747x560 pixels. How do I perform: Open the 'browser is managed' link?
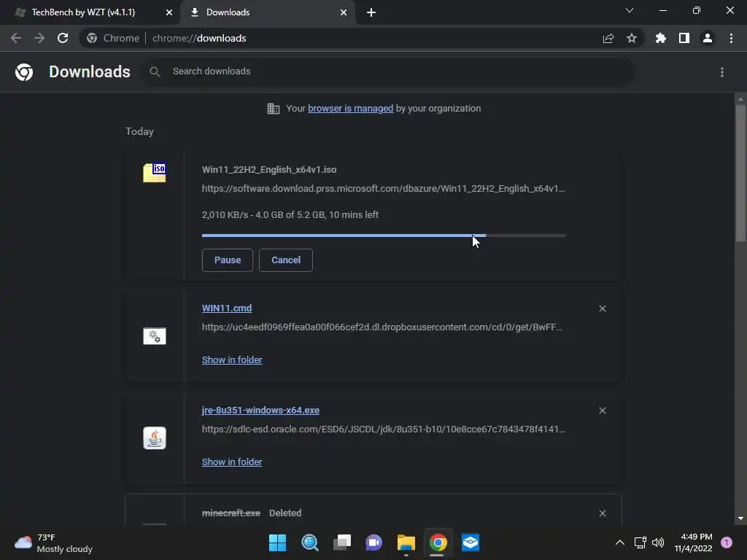[x=351, y=109]
